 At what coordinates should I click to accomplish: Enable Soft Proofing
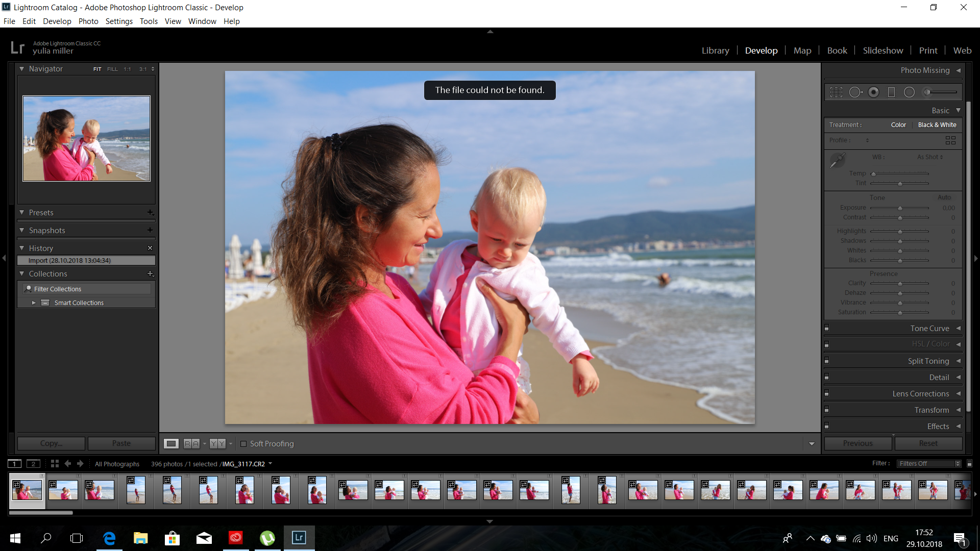[244, 444]
